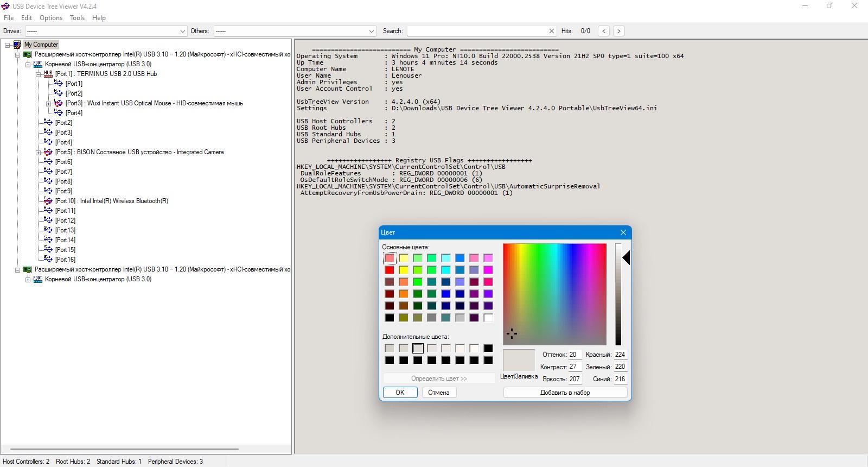Confirm color with OK button
The width and height of the screenshot is (868, 467).
[x=400, y=393]
